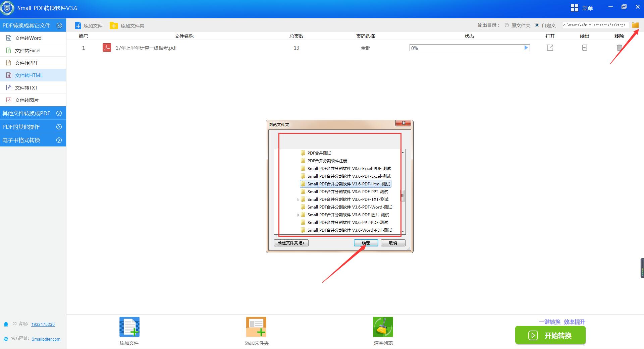
Task: Expand the V3.6-PDF-TXT-测试 folder arrow
Action: pyautogui.click(x=298, y=199)
